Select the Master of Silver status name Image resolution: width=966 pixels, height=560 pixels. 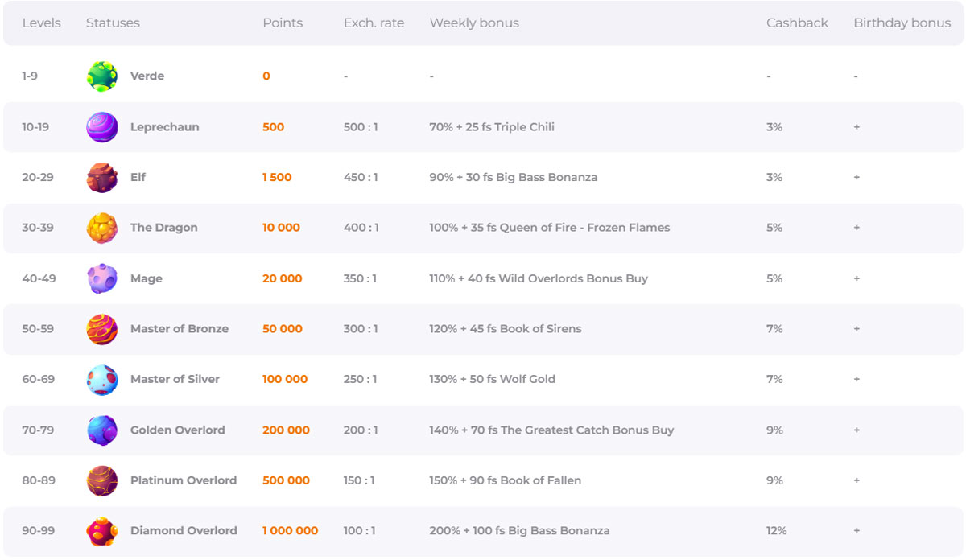175,379
